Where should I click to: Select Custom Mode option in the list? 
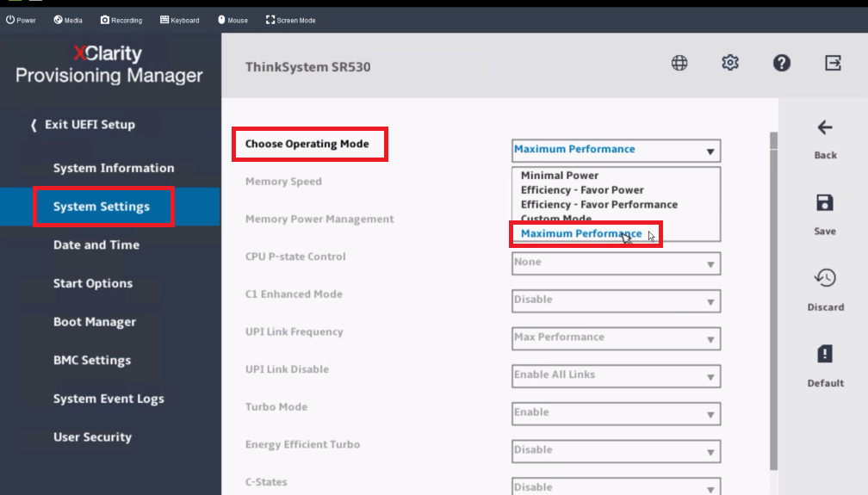click(x=555, y=219)
